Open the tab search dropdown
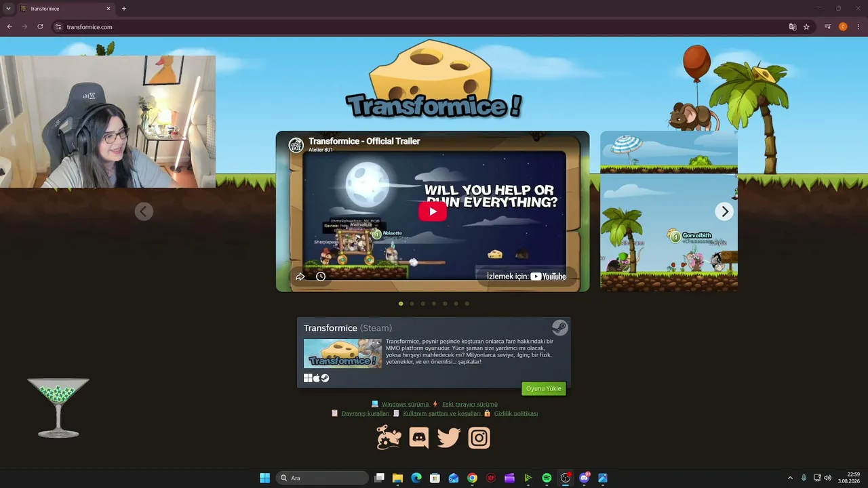Image resolution: width=868 pixels, height=488 pixels. [x=8, y=9]
